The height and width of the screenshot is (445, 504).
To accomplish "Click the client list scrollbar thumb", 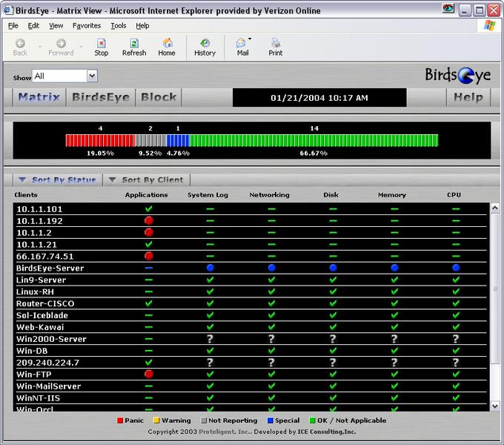I will pyautogui.click(x=495, y=289).
